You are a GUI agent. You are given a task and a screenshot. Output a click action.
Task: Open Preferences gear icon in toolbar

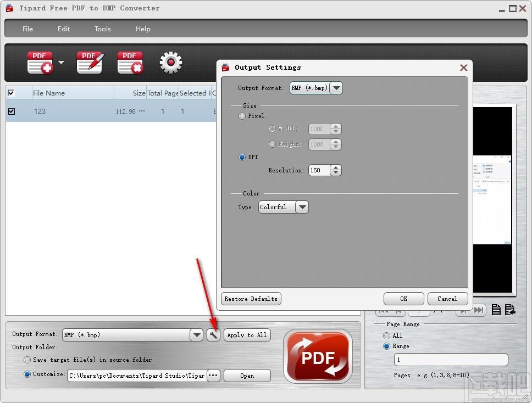[x=171, y=63]
